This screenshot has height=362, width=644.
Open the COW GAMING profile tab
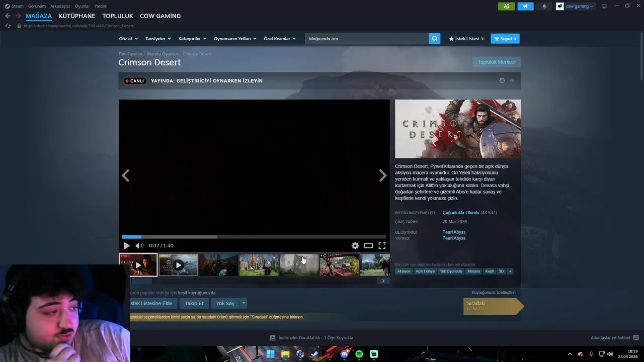coord(160,16)
